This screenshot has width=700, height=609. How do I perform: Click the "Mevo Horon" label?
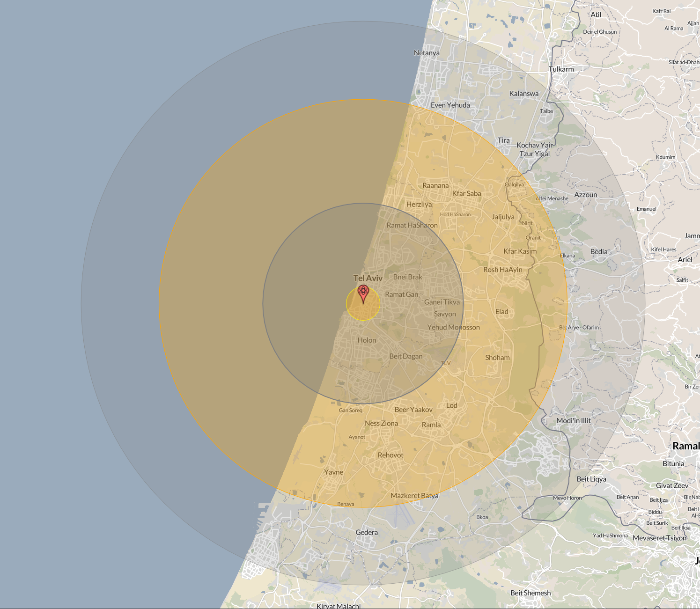567,498
